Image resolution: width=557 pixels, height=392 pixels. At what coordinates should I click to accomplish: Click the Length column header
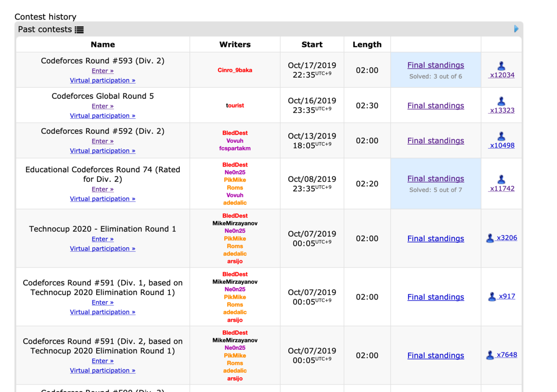coord(367,45)
